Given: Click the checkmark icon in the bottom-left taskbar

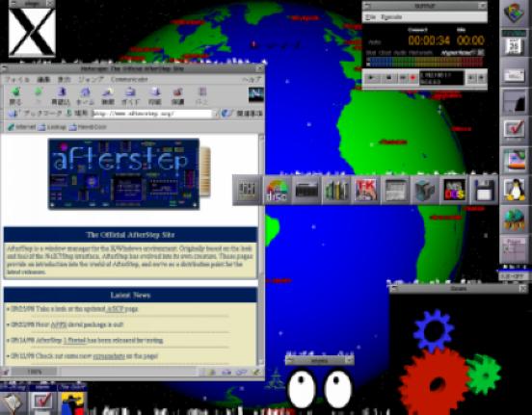Looking at the screenshot, I should (42, 402).
